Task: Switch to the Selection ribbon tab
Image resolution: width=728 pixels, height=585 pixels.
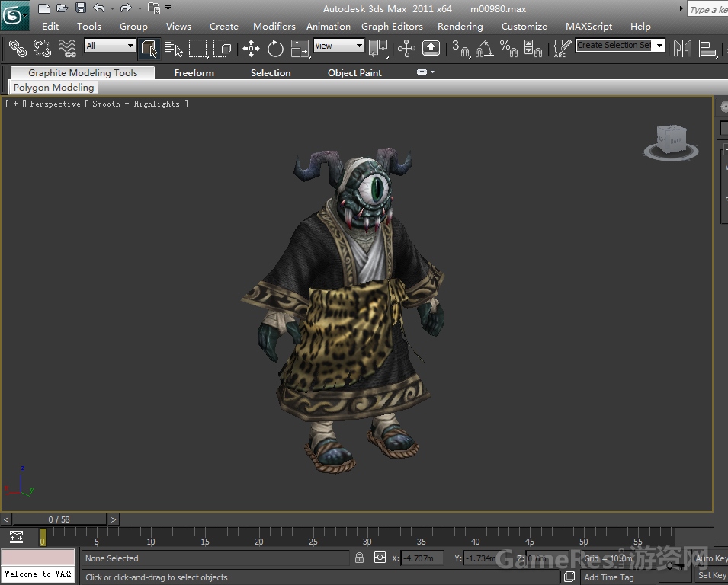Action: point(271,73)
